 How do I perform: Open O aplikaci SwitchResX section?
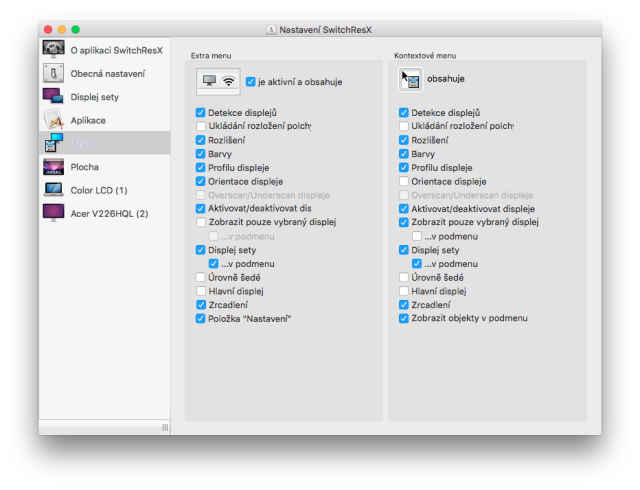[104, 50]
